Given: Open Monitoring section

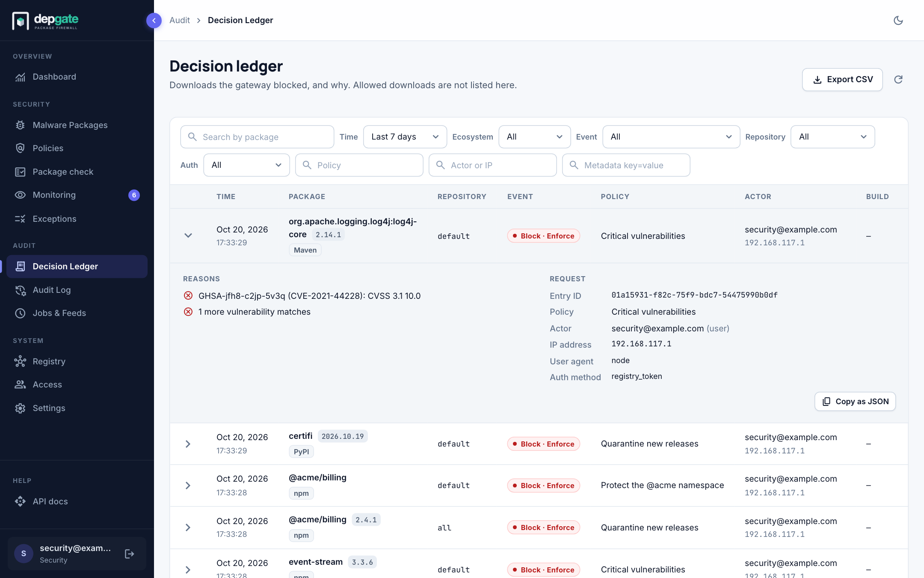Looking at the screenshot, I should 77,195.
